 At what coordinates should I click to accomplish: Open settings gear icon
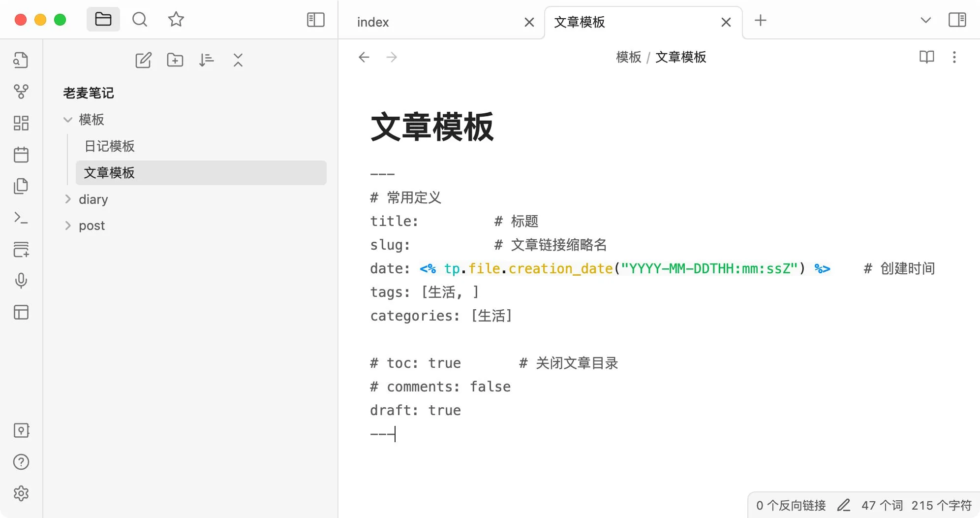21,493
